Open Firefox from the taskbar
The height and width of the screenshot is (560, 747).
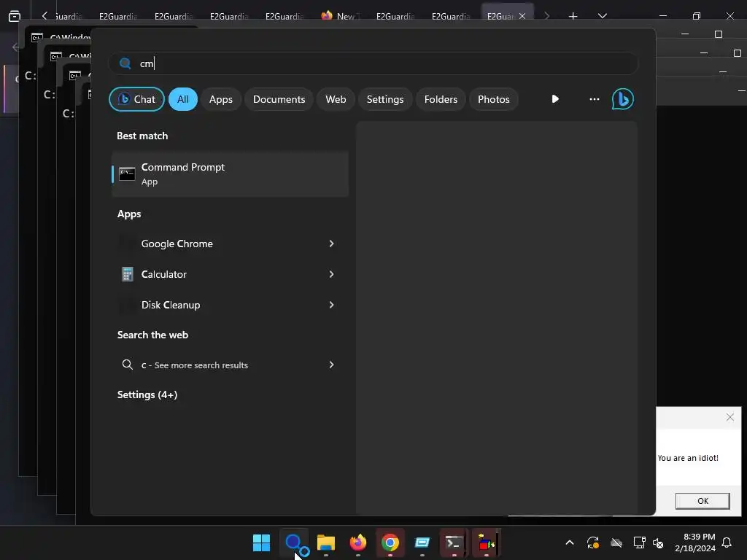[x=358, y=542]
